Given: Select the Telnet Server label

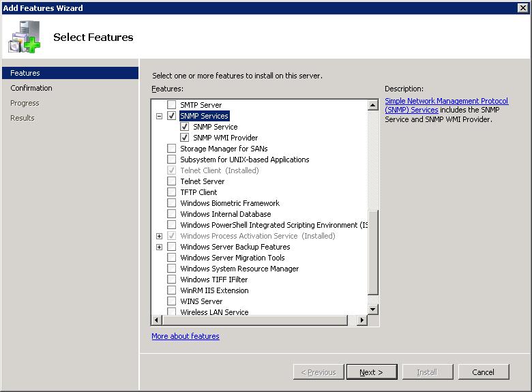Looking at the screenshot, I should pyautogui.click(x=202, y=181).
